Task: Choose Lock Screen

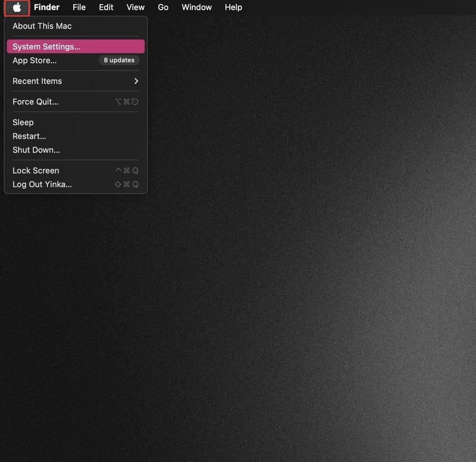Action: [x=36, y=170]
